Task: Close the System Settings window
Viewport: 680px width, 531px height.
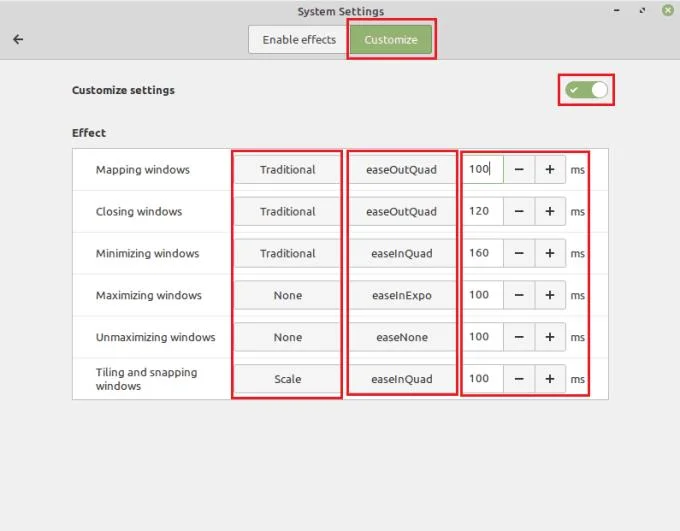Action: 668,10
